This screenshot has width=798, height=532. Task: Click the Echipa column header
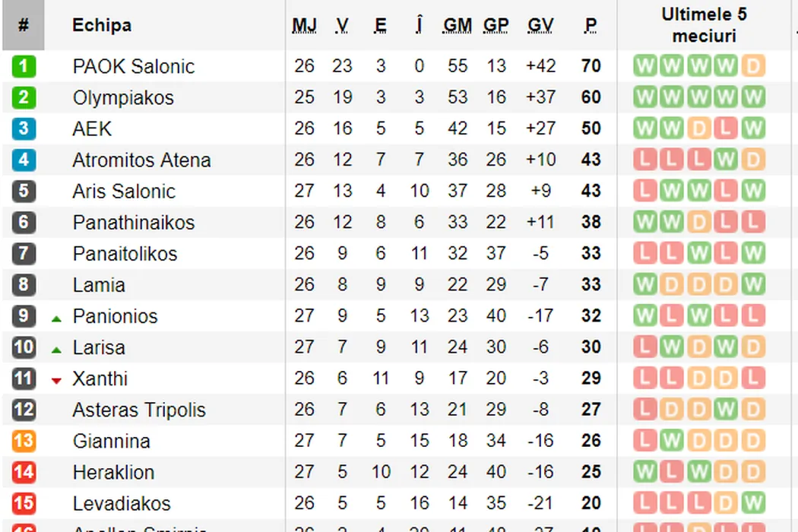(102, 25)
